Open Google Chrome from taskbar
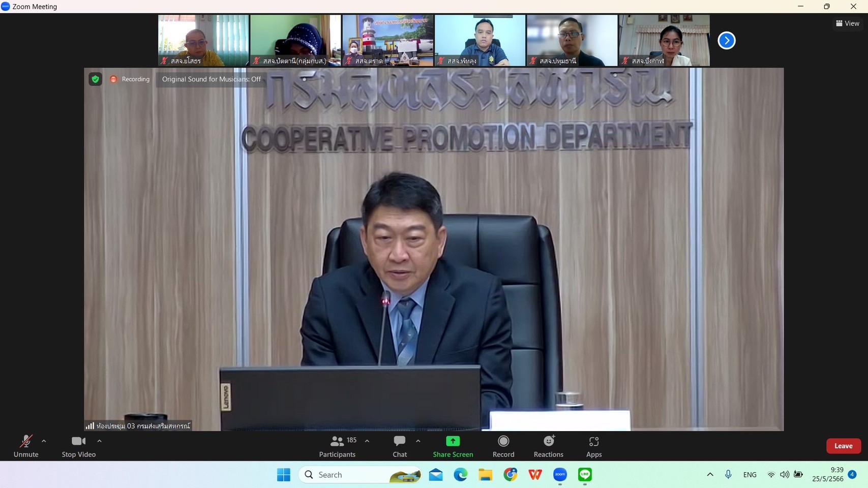This screenshot has height=488, width=868. tap(511, 475)
